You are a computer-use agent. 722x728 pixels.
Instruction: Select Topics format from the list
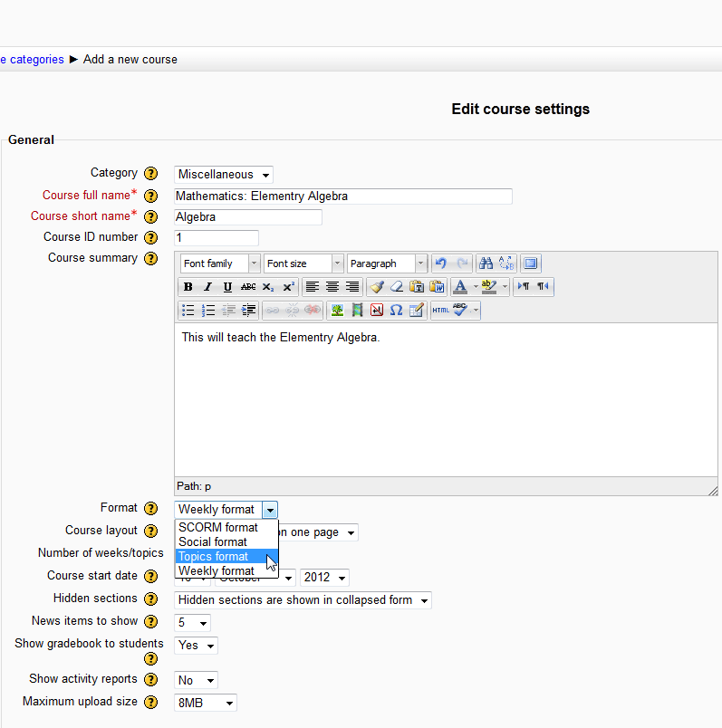[x=214, y=557]
